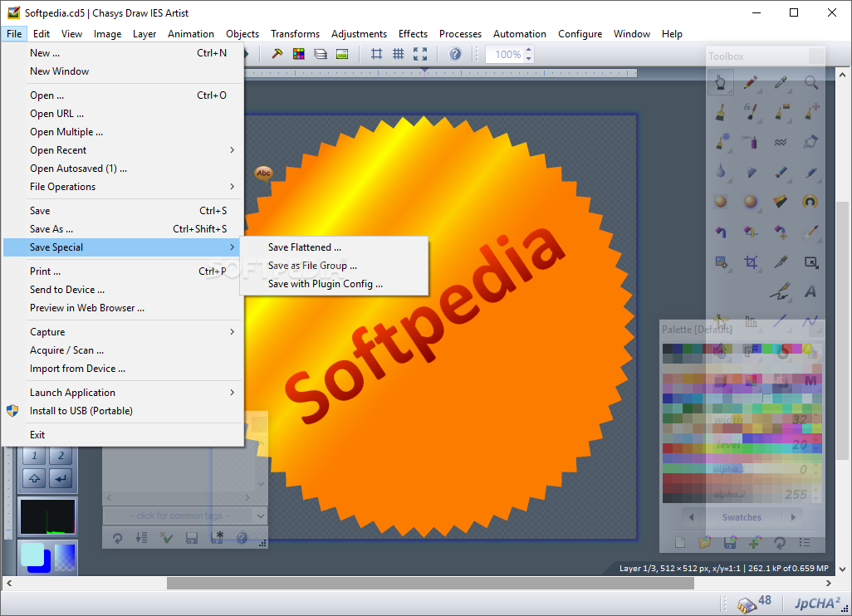Click the horizontal scrollbar thumb

point(430,583)
